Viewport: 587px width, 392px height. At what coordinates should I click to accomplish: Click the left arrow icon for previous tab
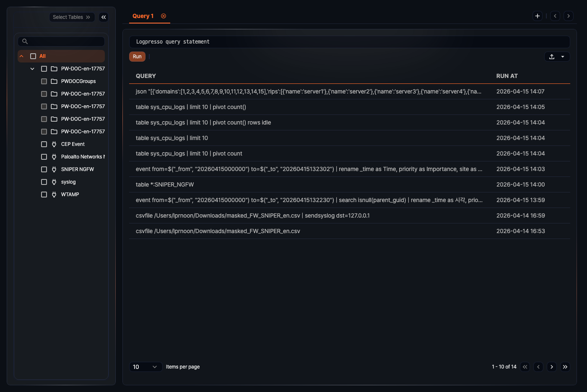point(555,16)
